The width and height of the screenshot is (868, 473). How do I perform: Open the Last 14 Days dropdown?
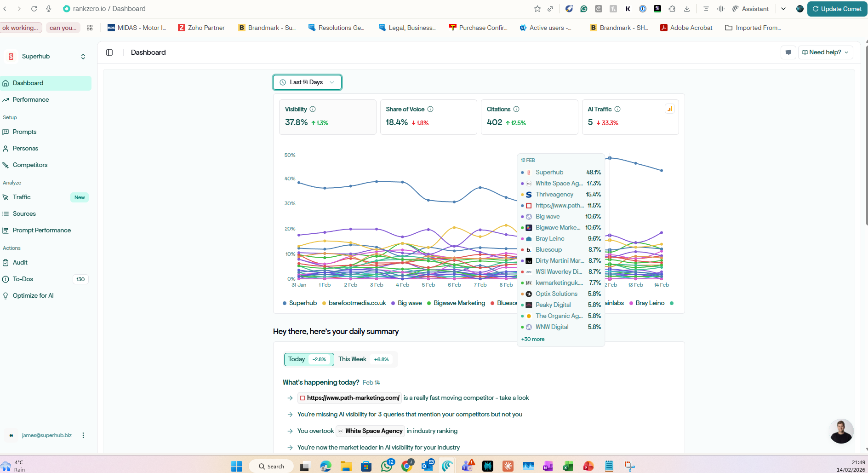pyautogui.click(x=307, y=82)
